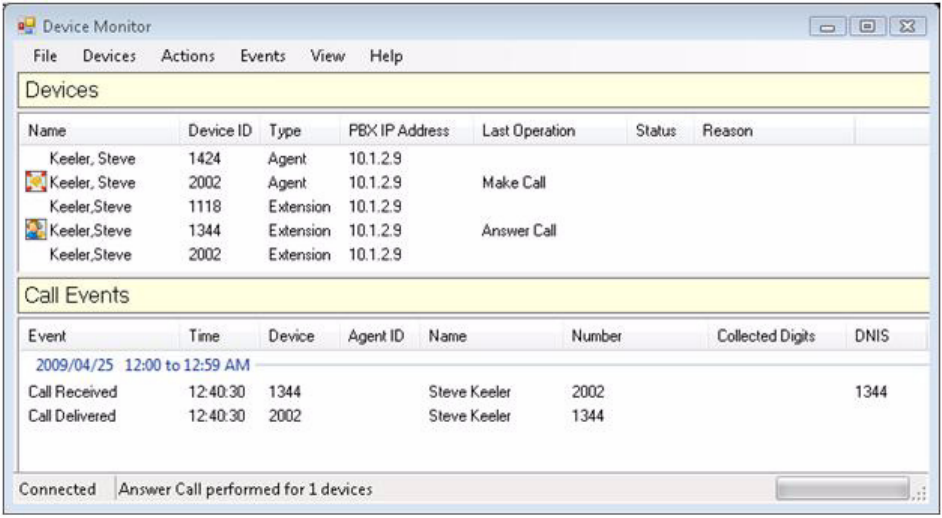This screenshot has height=518, width=942.
Task: Click the Number column header
Action: [x=636, y=336]
